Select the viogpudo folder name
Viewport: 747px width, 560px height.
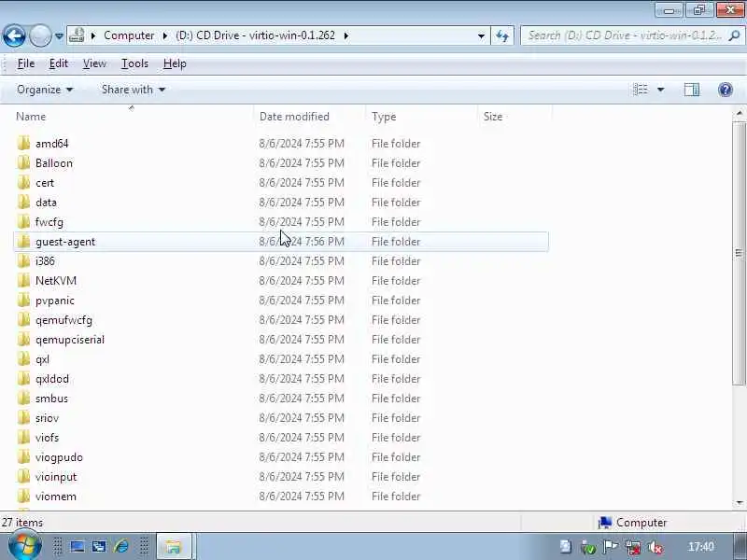(59, 457)
